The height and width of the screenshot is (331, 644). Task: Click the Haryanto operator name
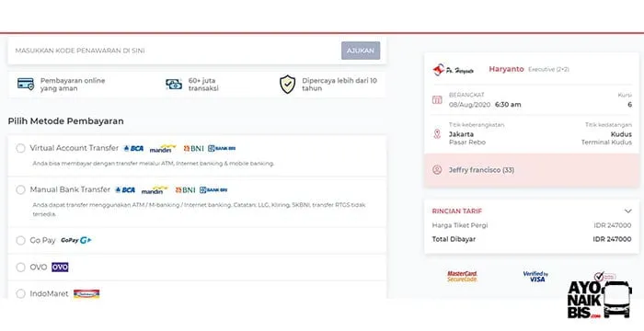[506, 69]
